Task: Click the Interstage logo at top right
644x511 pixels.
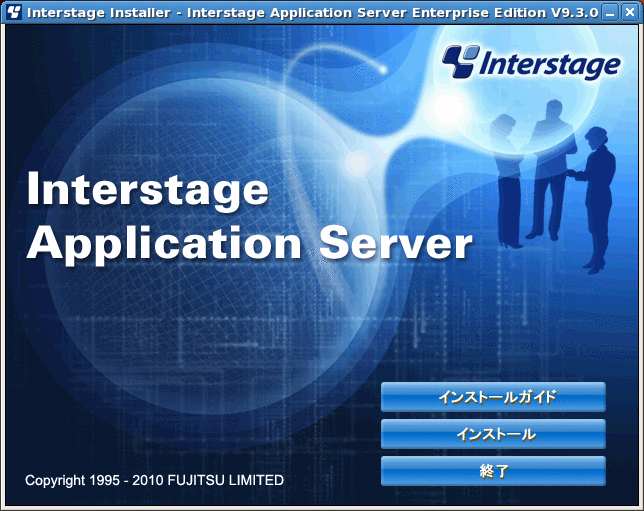Action: pyautogui.click(x=531, y=62)
